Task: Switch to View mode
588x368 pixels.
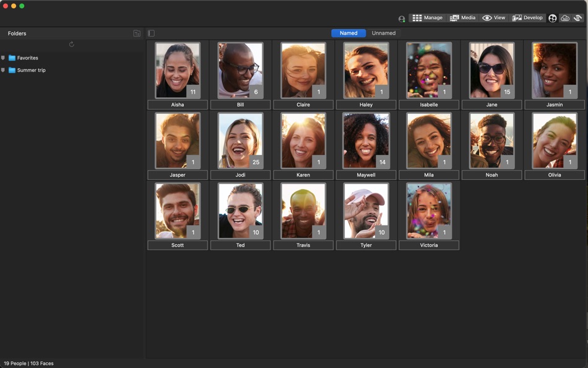Action: 495,17
